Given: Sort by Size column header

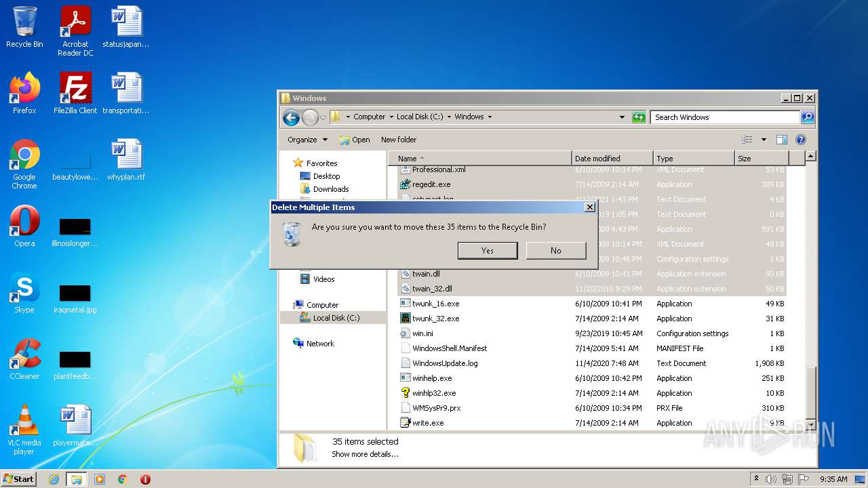Looking at the screenshot, I should 762,159.
